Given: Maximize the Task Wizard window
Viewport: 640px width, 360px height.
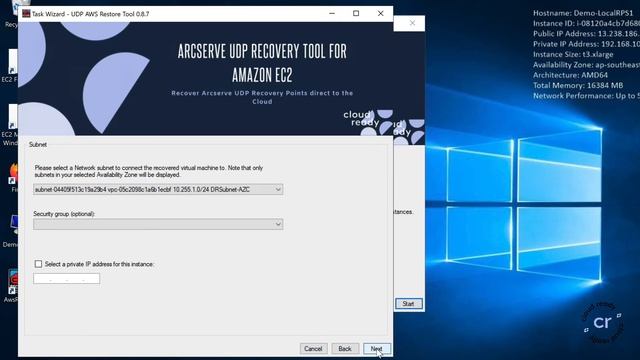Looking at the screenshot, I should click(356, 13).
